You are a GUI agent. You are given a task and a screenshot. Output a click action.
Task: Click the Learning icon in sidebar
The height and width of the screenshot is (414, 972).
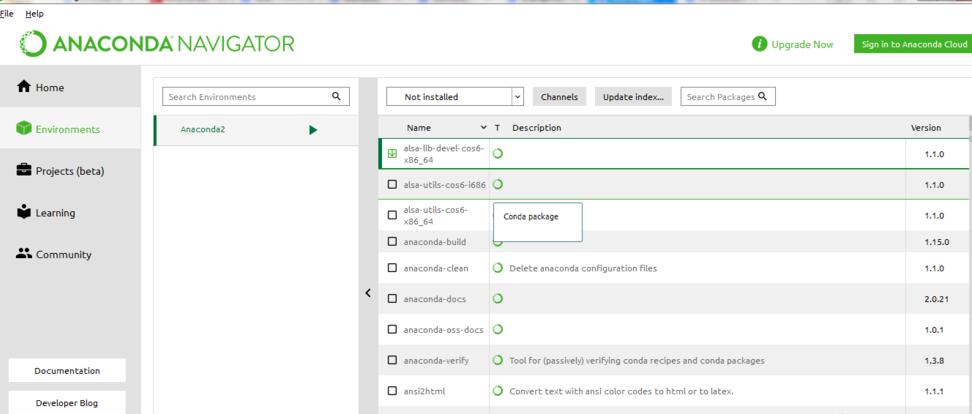tap(24, 212)
